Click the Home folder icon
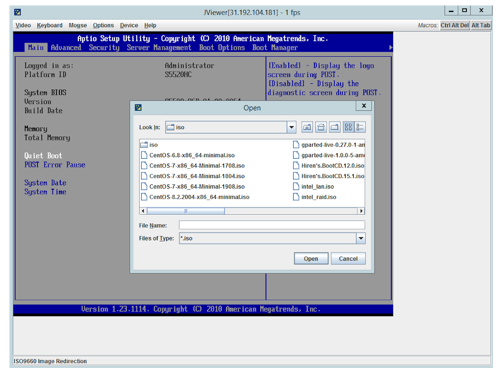The height and width of the screenshot is (370, 500). point(321,127)
